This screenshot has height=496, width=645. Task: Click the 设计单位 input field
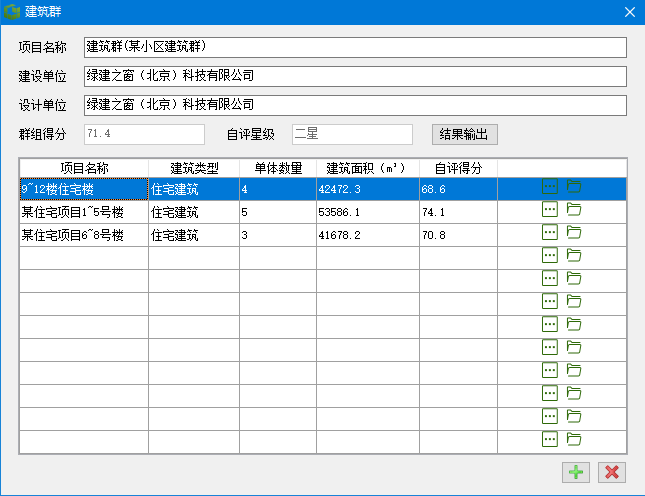354,105
